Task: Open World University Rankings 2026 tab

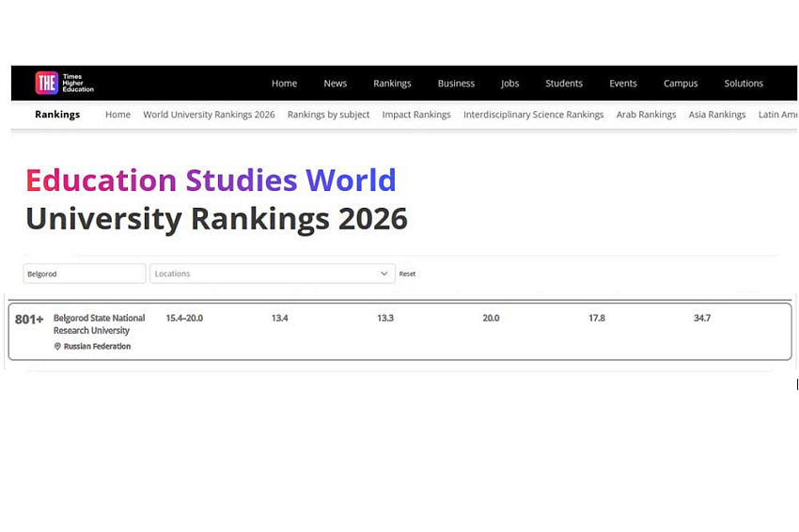Action: tap(209, 115)
